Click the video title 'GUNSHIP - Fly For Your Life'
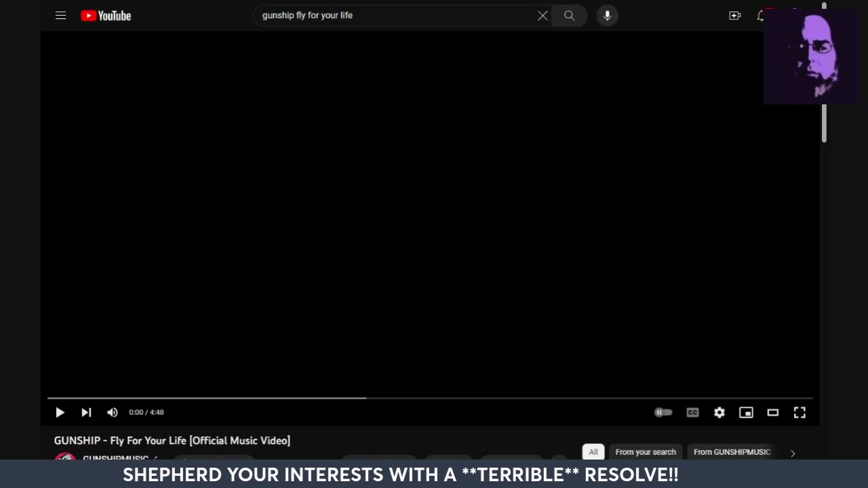 click(x=172, y=441)
